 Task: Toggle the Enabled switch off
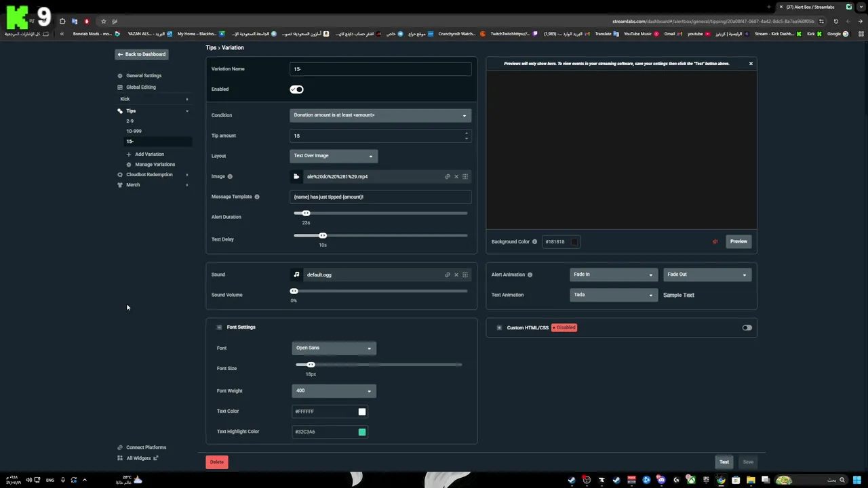click(x=296, y=89)
